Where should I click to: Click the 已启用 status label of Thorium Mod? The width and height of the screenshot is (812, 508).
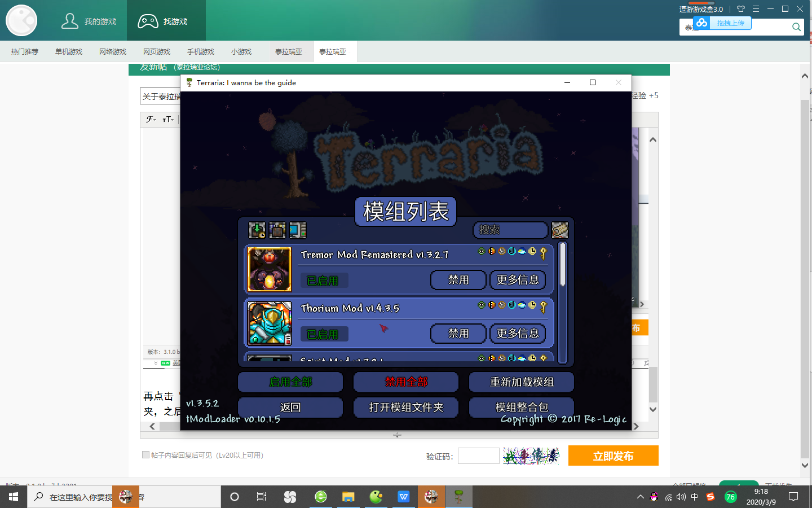click(323, 334)
